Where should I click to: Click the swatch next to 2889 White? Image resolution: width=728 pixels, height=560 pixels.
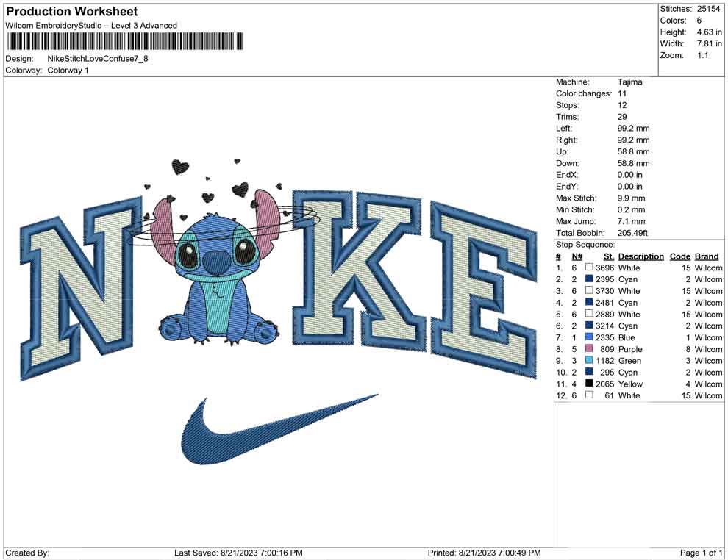589,314
